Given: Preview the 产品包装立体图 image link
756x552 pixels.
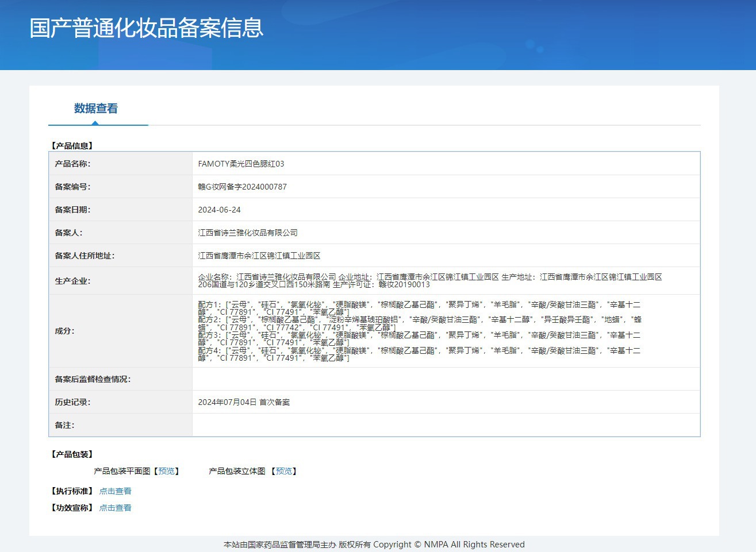Looking at the screenshot, I should [x=284, y=471].
